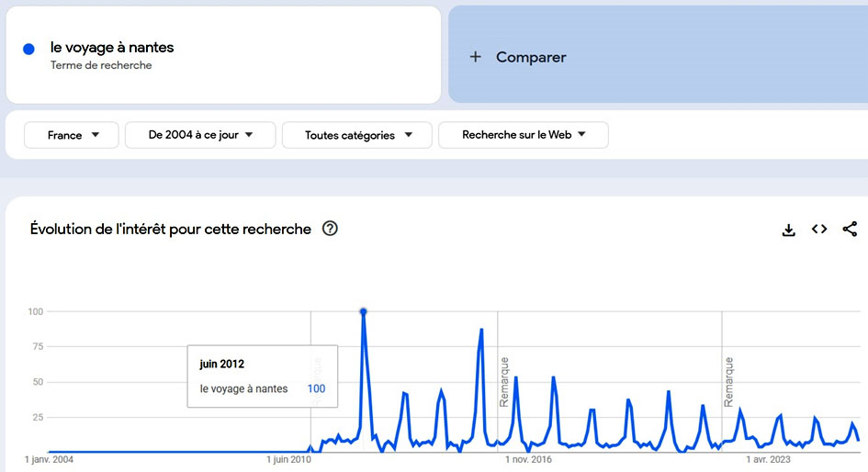Open the help question mark beside chart title
This screenshot has width=868, height=472.
pyautogui.click(x=330, y=229)
